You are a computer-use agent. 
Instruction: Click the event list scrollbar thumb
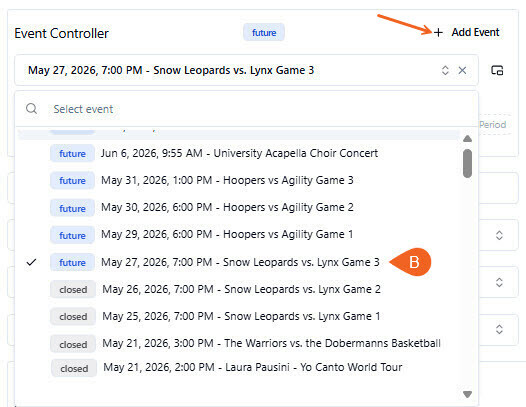point(467,163)
